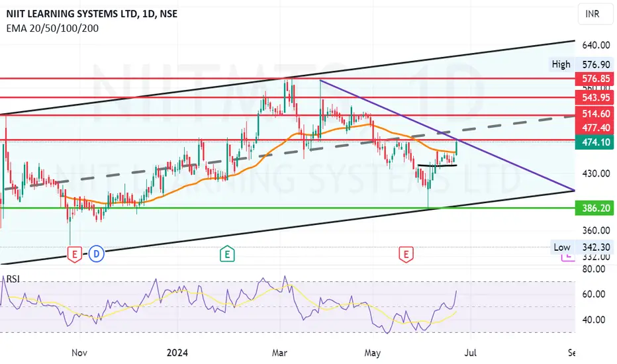Click the green earnings E marker near February
The image size is (617, 364).
[x=227, y=254]
